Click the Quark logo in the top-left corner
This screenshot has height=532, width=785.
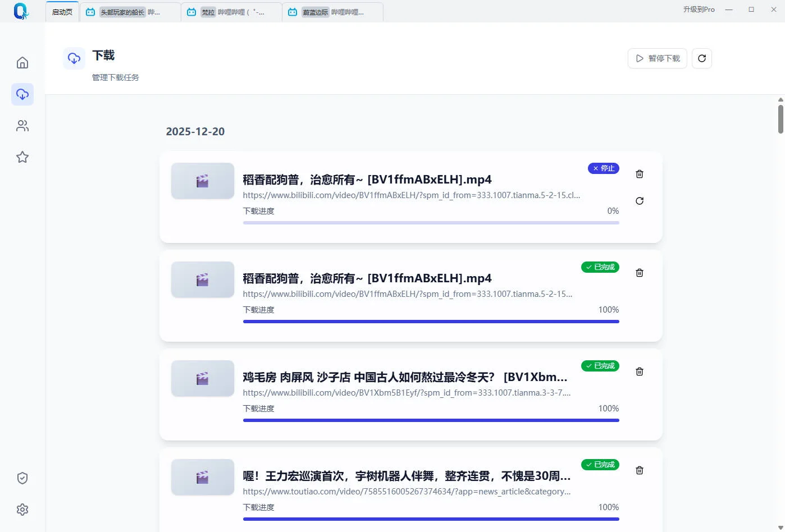point(20,11)
